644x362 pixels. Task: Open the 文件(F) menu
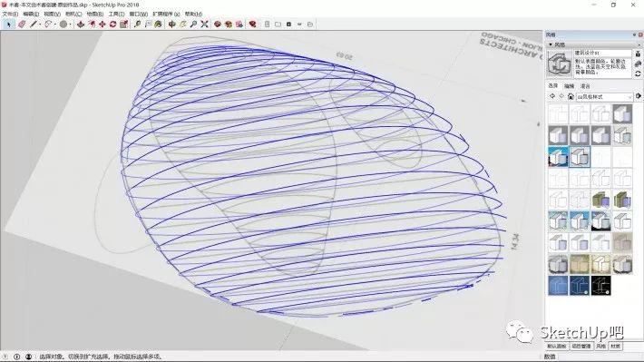pyautogui.click(x=10, y=14)
